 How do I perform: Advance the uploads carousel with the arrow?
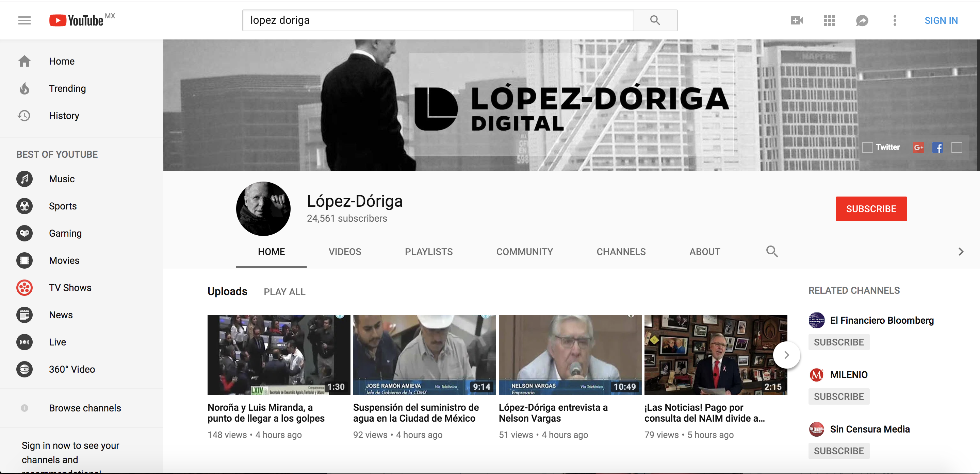[x=787, y=355]
